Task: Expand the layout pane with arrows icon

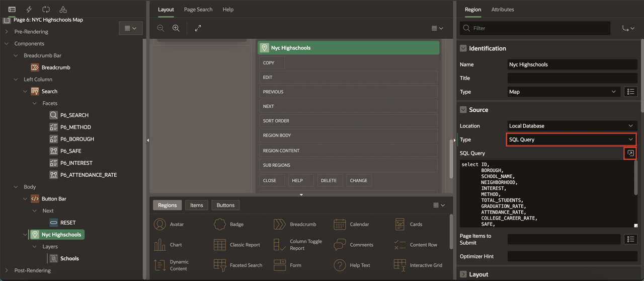Action: point(198,28)
